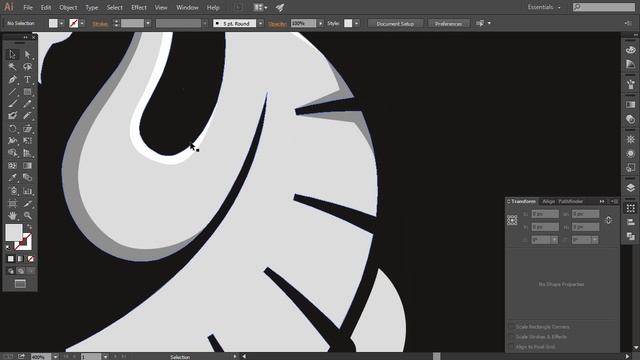640x360 pixels.
Task: Activate the Zoom magnifier tool
Action: tap(27, 215)
